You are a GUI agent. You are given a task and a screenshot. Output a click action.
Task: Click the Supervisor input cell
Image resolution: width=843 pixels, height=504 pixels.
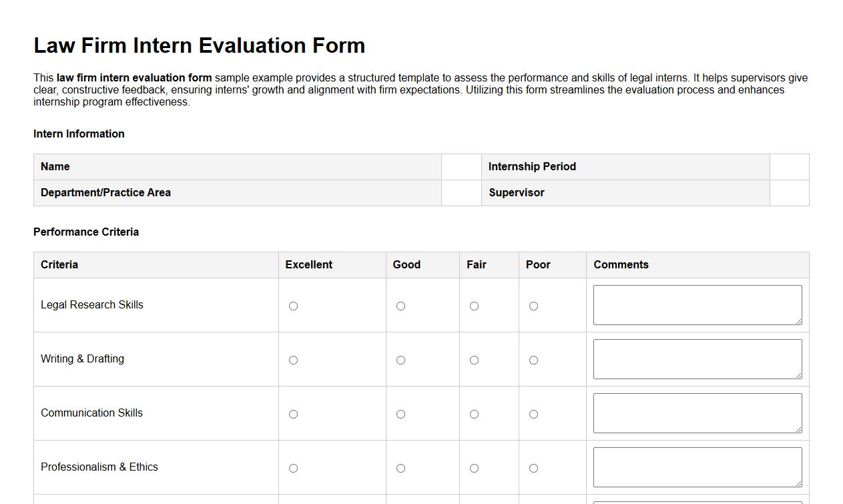[x=788, y=192]
